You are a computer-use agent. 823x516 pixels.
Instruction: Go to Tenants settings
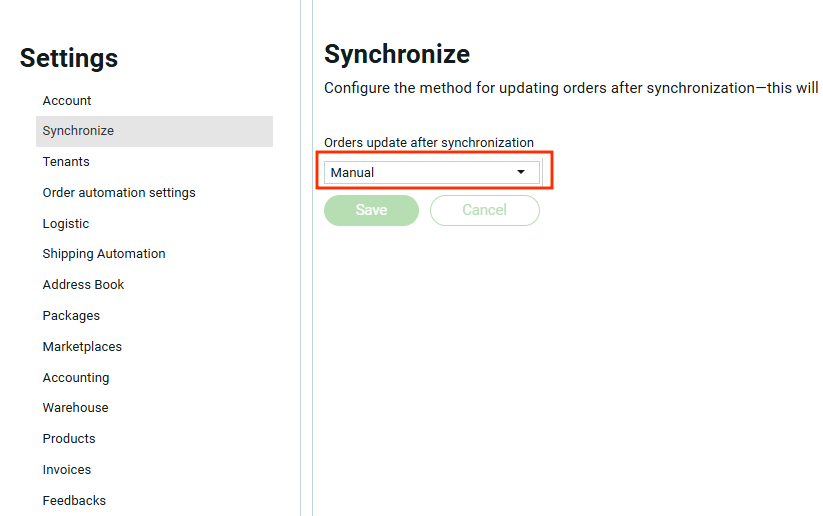tap(66, 162)
